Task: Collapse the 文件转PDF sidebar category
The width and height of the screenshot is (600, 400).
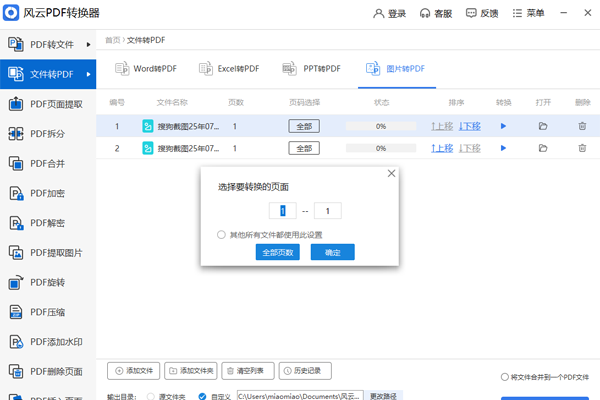Action: coord(48,74)
